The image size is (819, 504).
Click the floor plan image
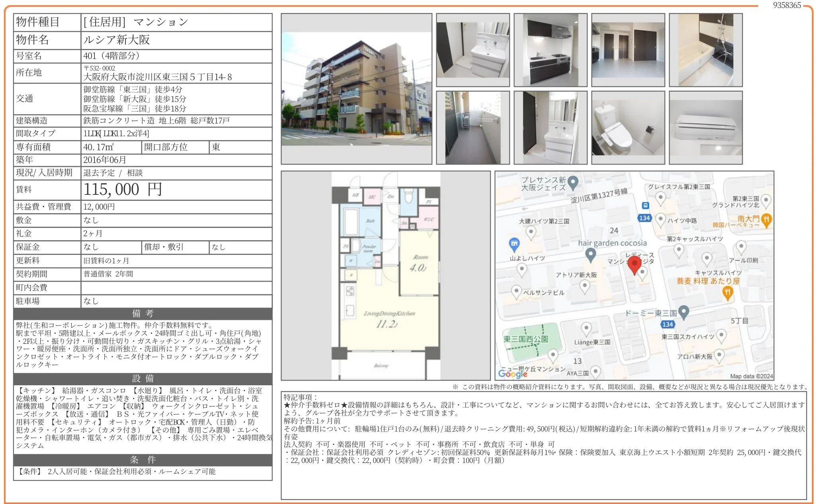386,276
